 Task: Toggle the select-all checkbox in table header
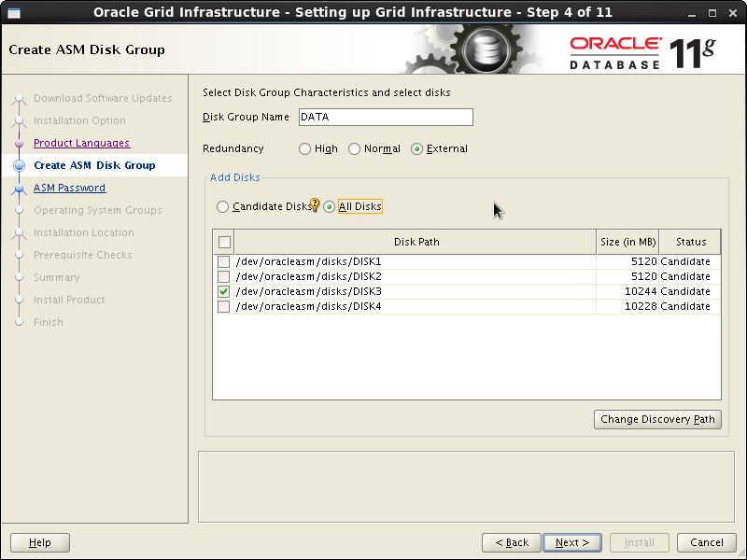tap(224, 242)
